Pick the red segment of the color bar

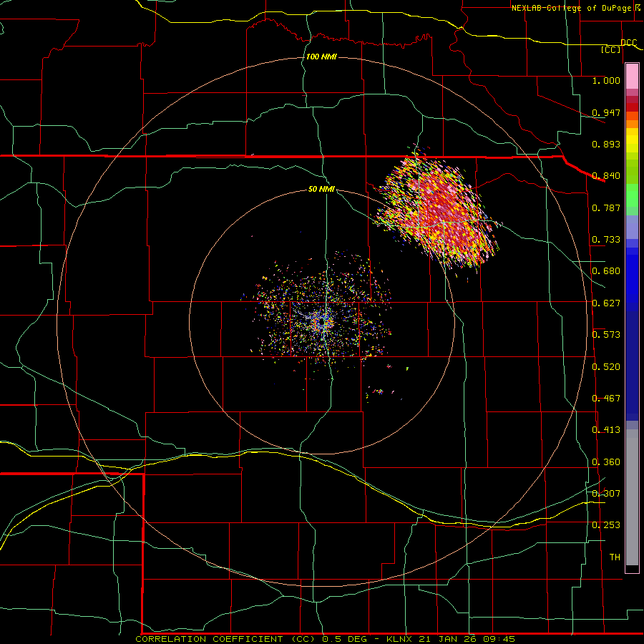[x=632, y=107]
